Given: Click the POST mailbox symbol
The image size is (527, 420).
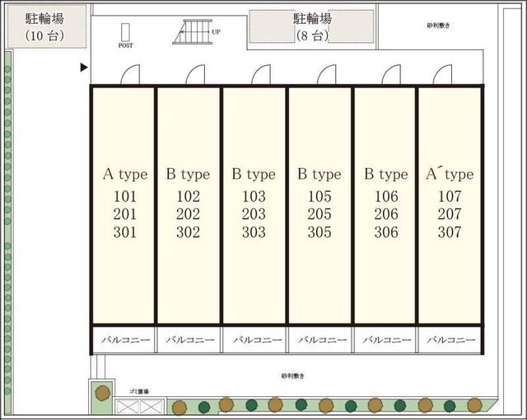Looking at the screenshot, I should point(125,32).
